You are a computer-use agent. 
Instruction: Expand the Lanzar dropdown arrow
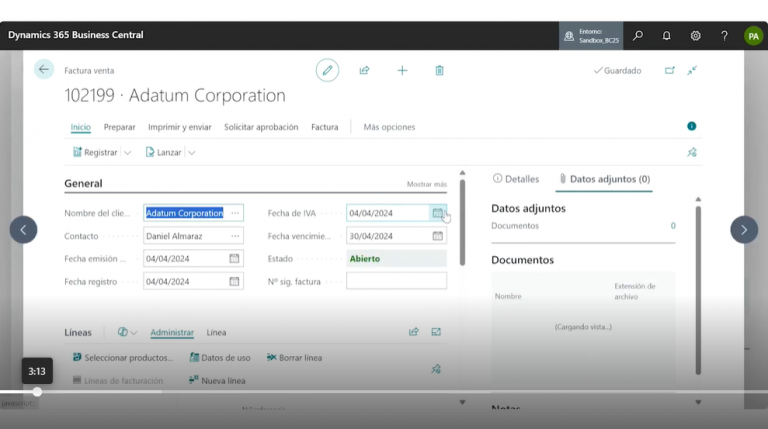click(x=192, y=153)
